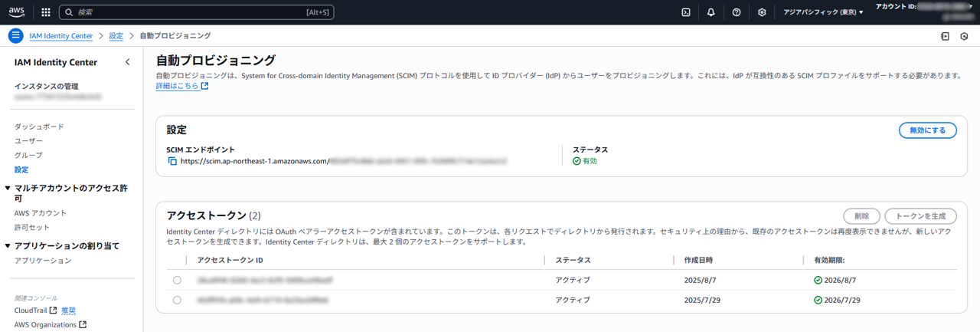Click the 2025/8/7 creation date cell
Image resolution: width=980 pixels, height=332 pixels.
coord(700,280)
